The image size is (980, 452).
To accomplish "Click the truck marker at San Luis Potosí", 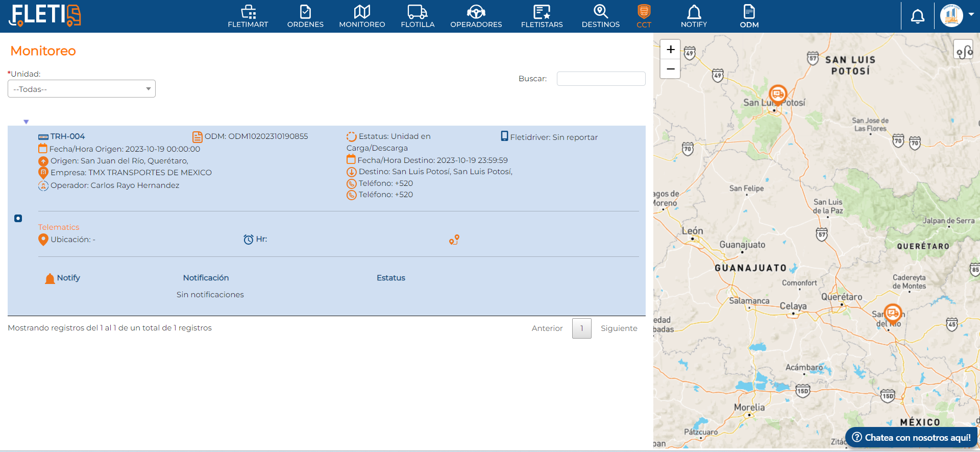I will [777, 94].
